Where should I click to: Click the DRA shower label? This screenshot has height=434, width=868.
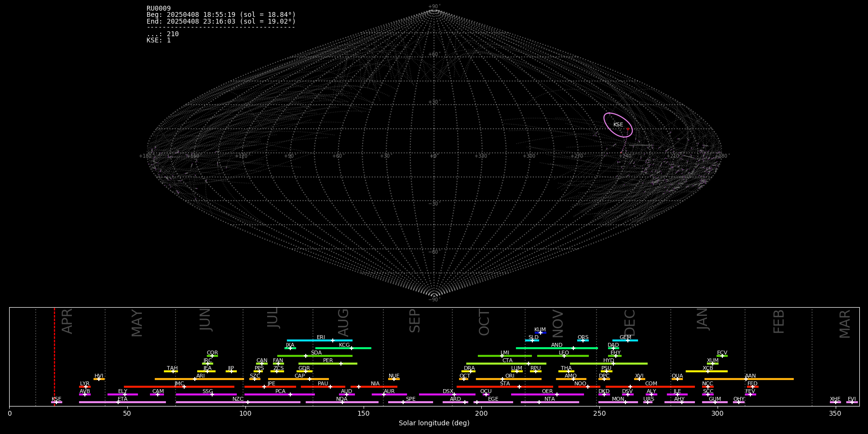point(469,368)
